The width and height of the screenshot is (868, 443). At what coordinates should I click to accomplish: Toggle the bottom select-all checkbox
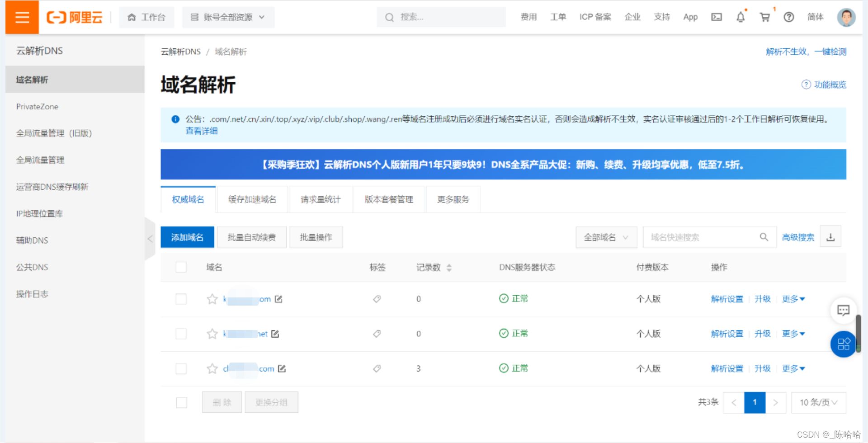181,402
